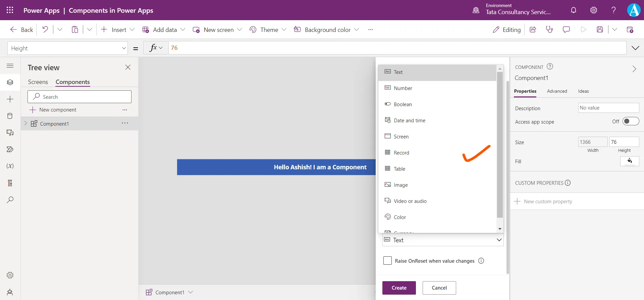
Task: Open the Power Automate icon in sidebar
Action: click(10, 149)
